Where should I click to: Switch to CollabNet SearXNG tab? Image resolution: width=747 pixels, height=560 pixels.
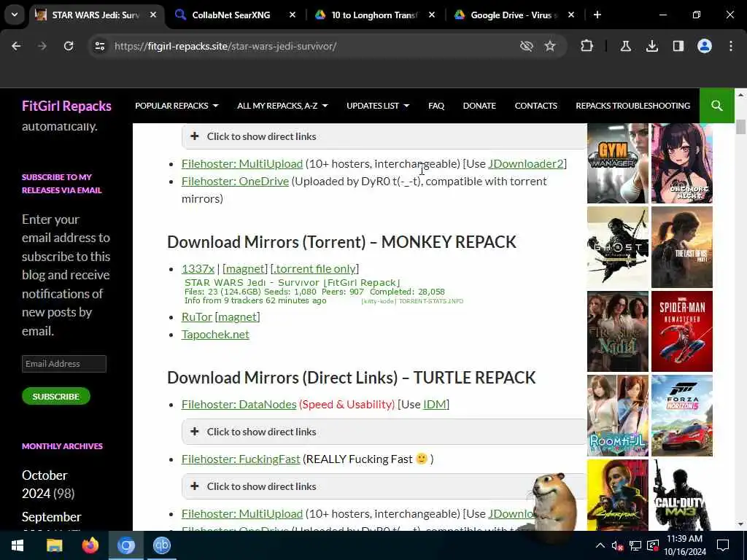coord(231,15)
